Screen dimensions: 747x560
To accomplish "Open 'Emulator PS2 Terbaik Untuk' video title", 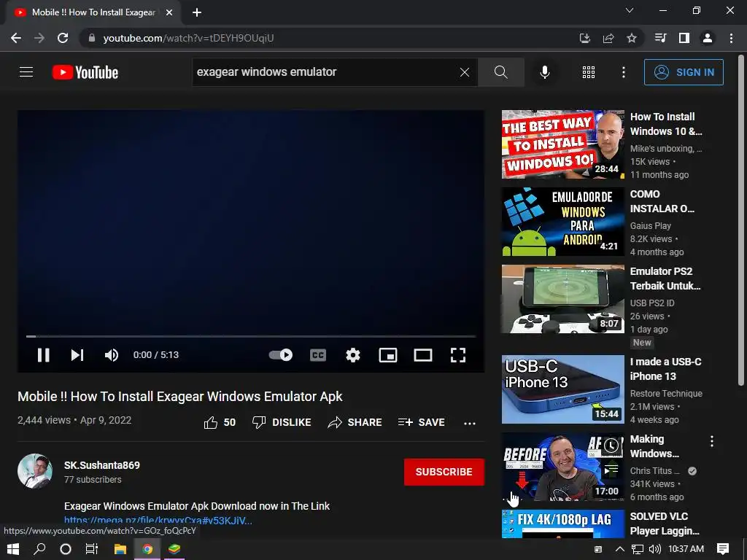I will click(x=665, y=279).
